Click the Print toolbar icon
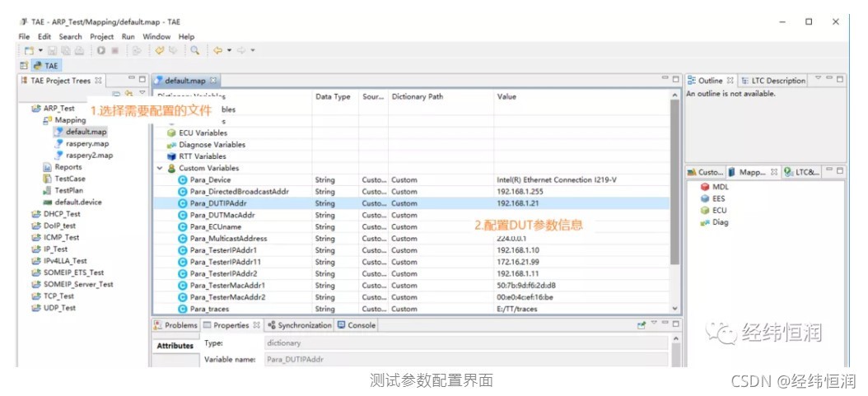 [79, 50]
